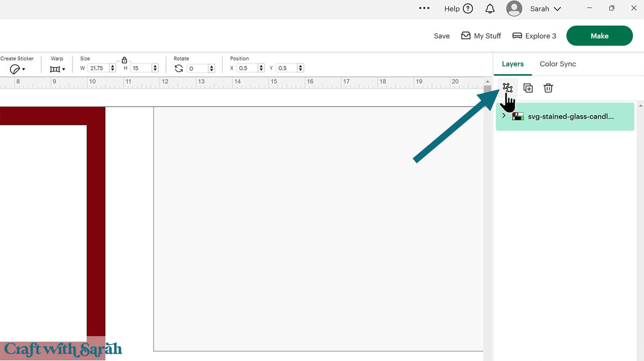This screenshot has height=361, width=644.
Task: Switch to the Color Sync tab
Action: 557,64
